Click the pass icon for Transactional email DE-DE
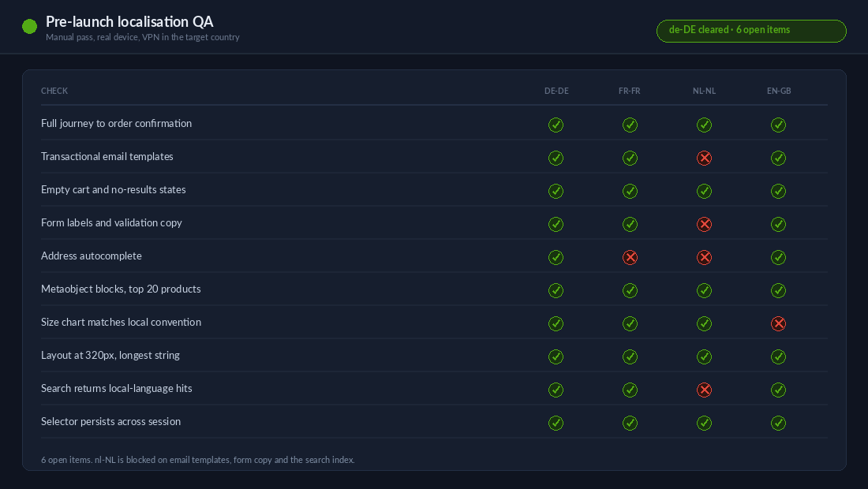The height and width of the screenshot is (489, 868). (556, 159)
